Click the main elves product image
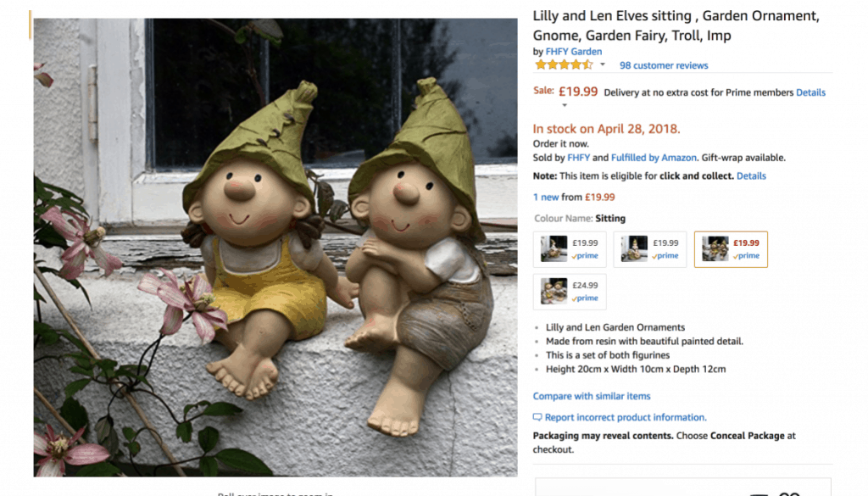Viewport: 868px width, 496px height. tap(275, 248)
